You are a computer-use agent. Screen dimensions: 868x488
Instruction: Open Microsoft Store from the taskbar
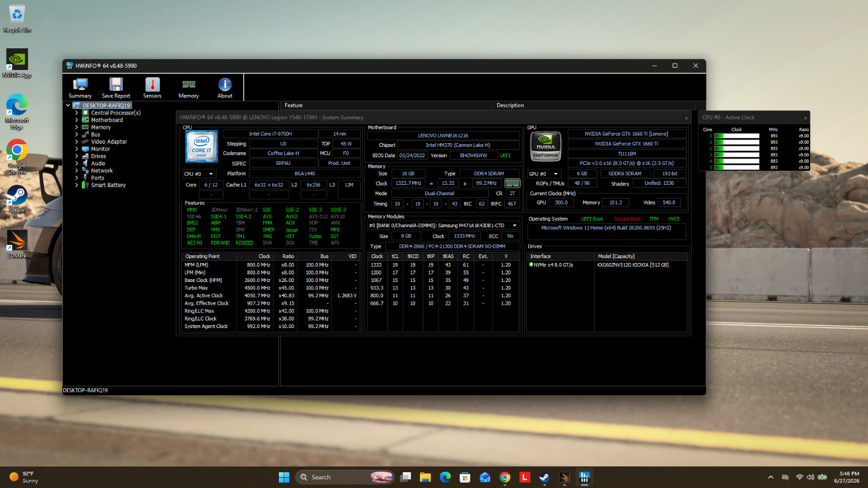pyautogui.click(x=465, y=477)
